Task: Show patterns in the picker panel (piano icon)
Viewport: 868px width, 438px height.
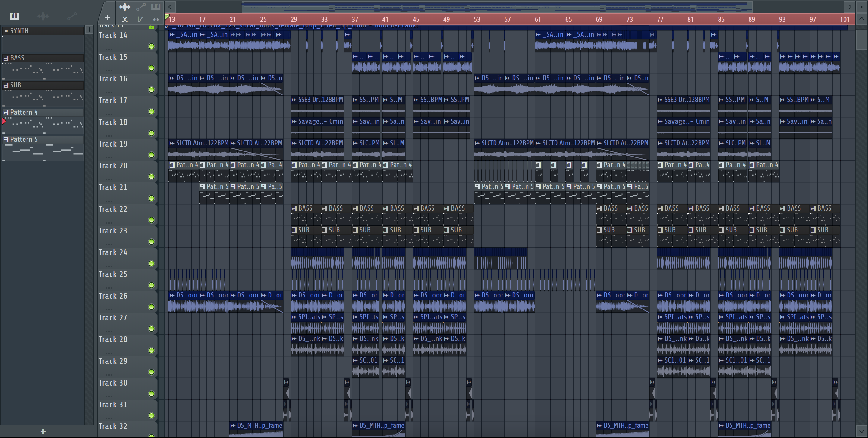Action: click(14, 16)
